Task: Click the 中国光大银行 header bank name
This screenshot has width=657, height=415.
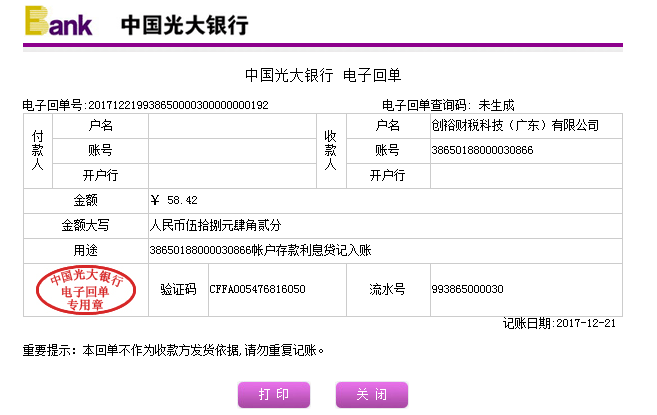Action: [185, 25]
